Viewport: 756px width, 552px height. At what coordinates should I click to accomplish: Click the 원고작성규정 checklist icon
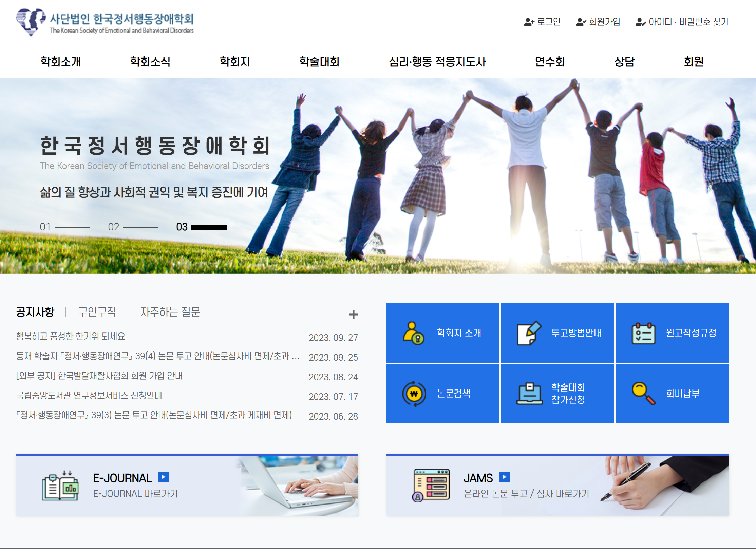[643, 333]
